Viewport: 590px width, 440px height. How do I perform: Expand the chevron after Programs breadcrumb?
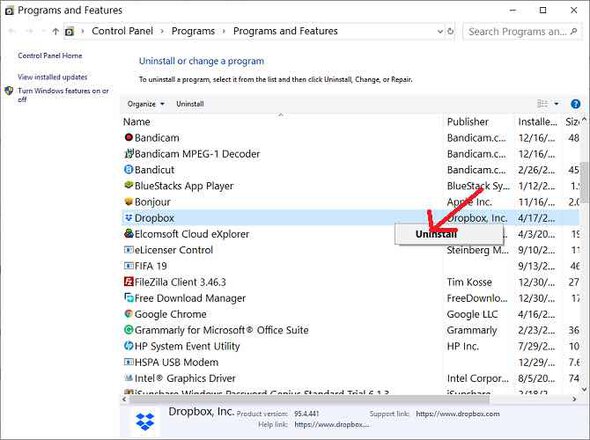point(224,31)
